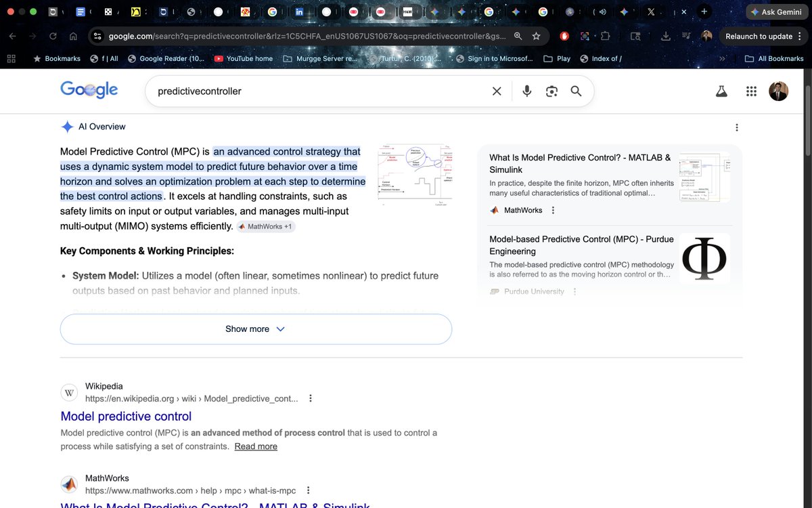Open the media controls playlist icon
Viewport: 812px width, 508px height.
click(686, 36)
